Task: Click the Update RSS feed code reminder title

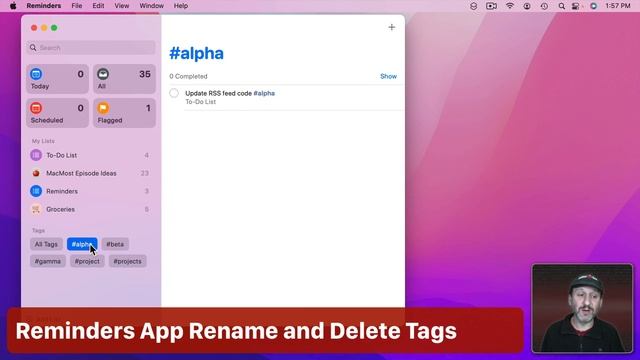Action: [218, 93]
